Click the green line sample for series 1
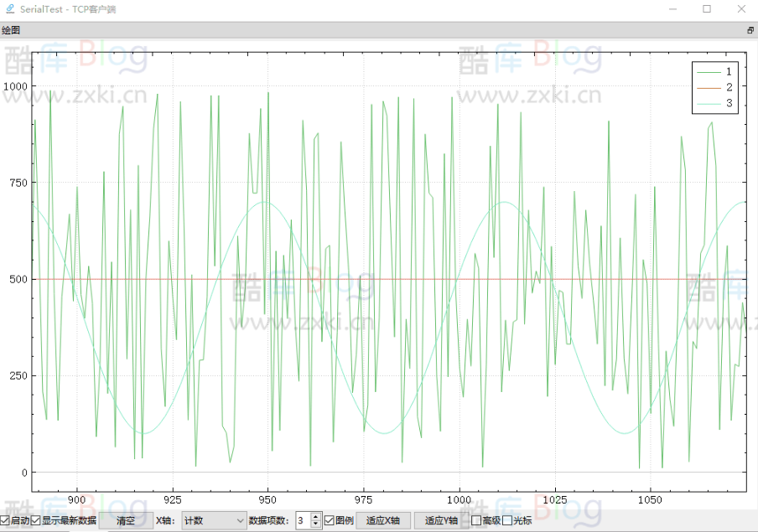The image size is (758, 532). pos(709,72)
